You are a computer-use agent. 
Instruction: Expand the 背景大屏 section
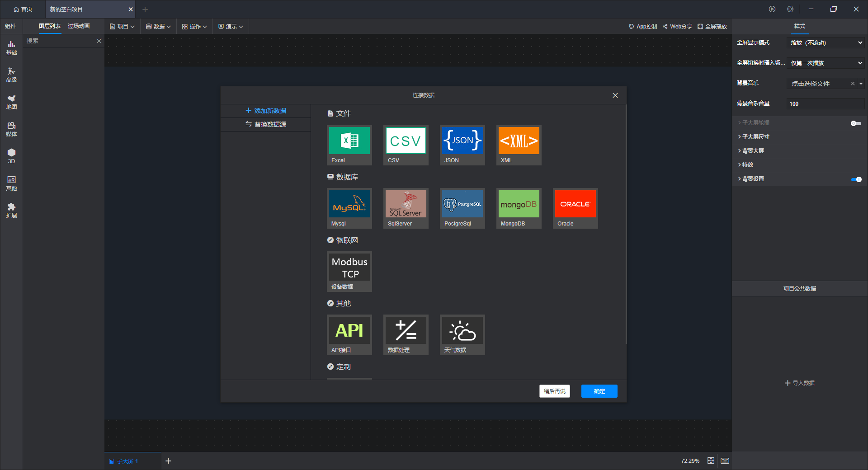[800, 150]
